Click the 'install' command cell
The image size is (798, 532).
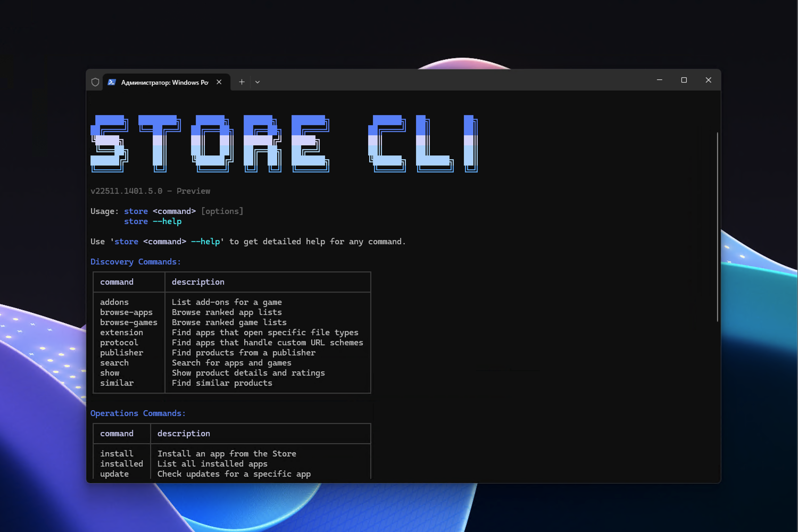[117, 454]
